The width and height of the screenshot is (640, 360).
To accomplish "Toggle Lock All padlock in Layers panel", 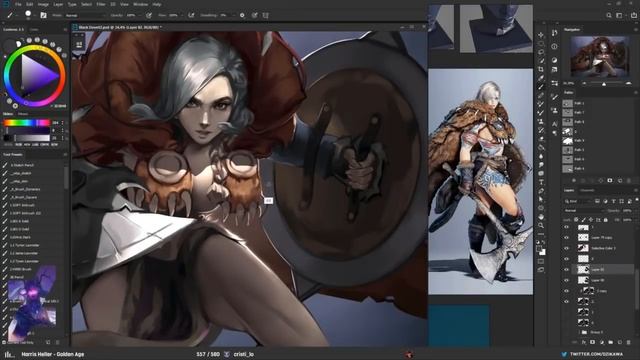I will tap(605, 220).
